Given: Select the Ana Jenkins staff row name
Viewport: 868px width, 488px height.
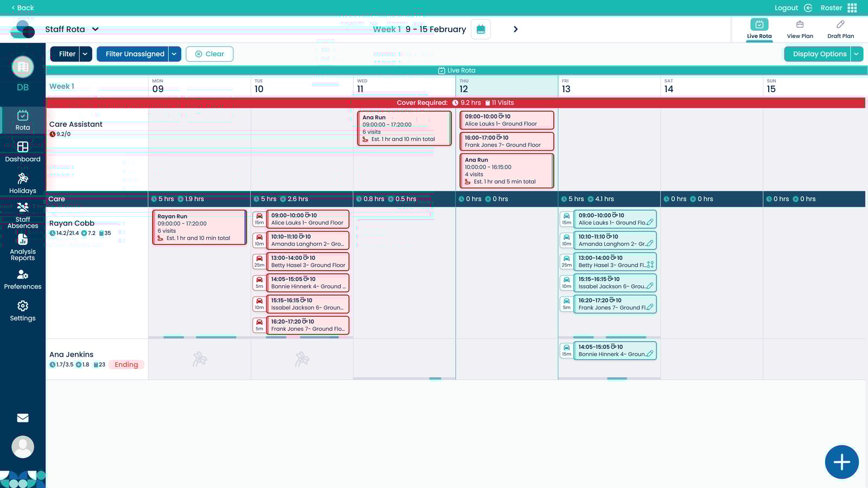Looking at the screenshot, I should pyautogui.click(x=71, y=355).
